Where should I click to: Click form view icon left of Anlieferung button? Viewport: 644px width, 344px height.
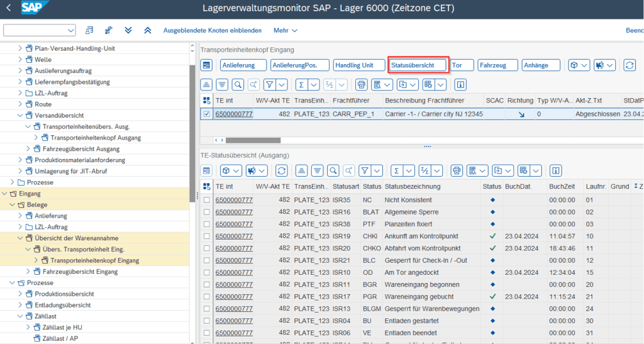[x=206, y=65]
